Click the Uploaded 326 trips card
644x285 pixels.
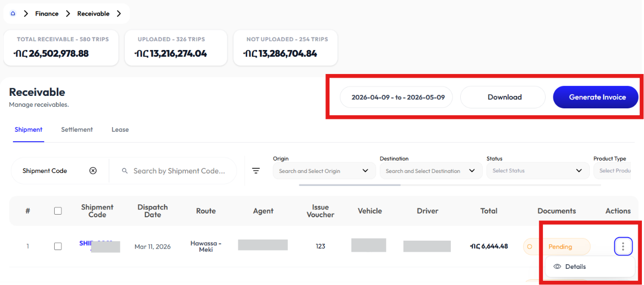click(x=176, y=48)
